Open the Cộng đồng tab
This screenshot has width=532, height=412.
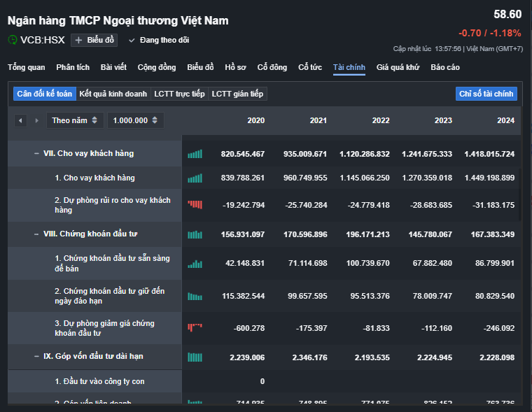[x=157, y=67]
